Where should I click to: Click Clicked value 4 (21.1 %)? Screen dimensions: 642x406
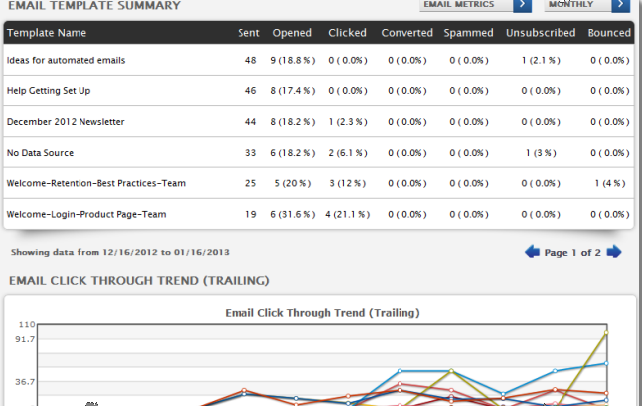pos(348,214)
